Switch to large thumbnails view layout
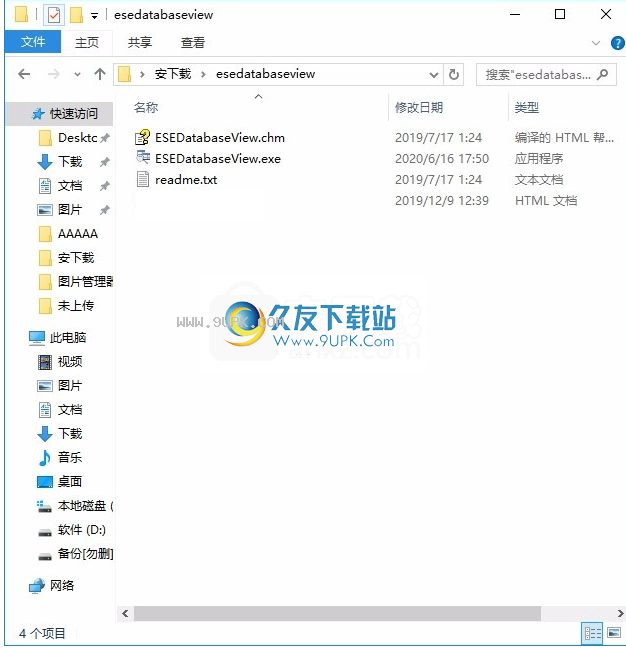This screenshot has height=649, width=626. coord(614,633)
